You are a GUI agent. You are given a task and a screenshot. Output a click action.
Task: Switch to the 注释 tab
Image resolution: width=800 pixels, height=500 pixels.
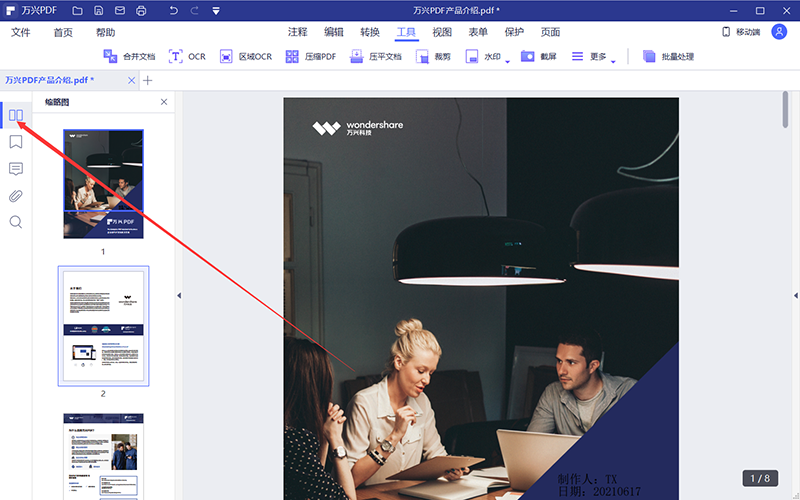click(297, 32)
